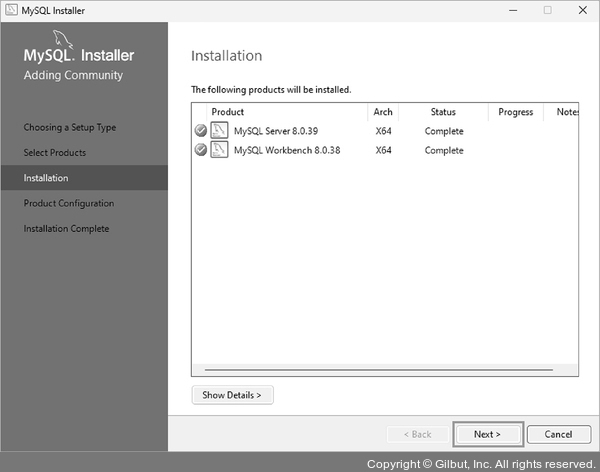600x472 pixels.
Task: Sort the list by Status column
Action: pyautogui.click(x=443, y=112)
